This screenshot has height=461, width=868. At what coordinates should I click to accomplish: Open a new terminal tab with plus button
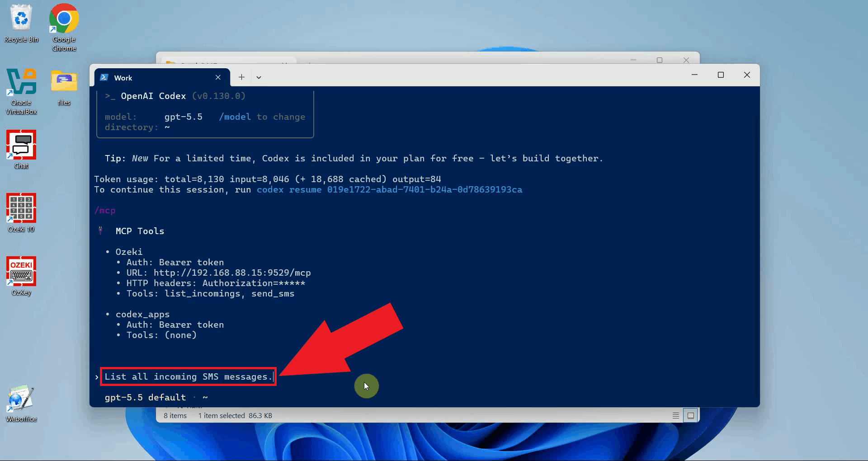click(241, 77)
